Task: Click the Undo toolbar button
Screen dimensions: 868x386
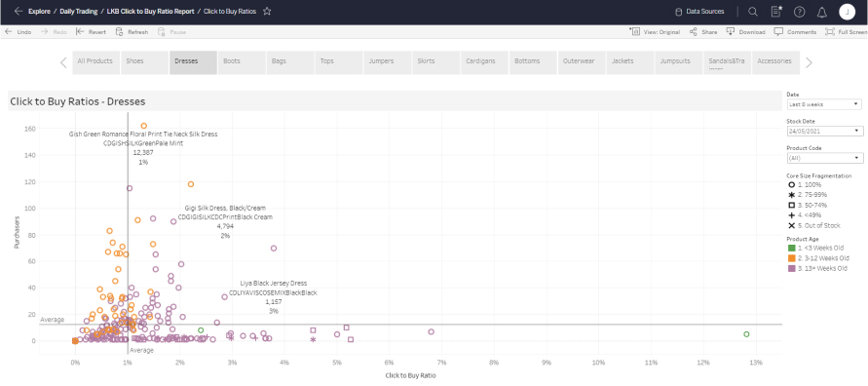Action: pos(18,32)
